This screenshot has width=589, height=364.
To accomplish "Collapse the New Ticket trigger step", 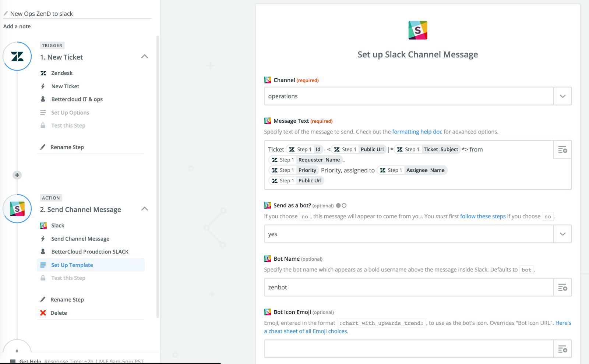I will pyautogui.click(x=145, y=57).
